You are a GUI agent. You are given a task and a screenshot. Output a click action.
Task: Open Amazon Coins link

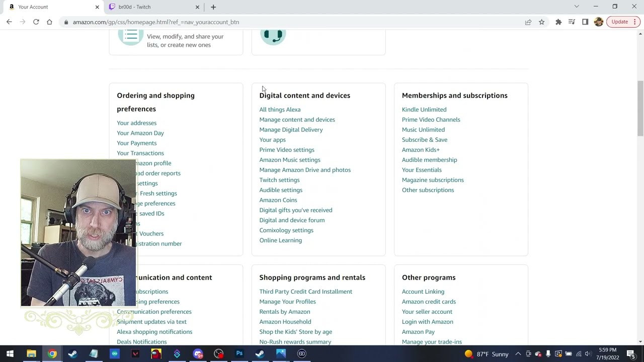coord(278,200)
